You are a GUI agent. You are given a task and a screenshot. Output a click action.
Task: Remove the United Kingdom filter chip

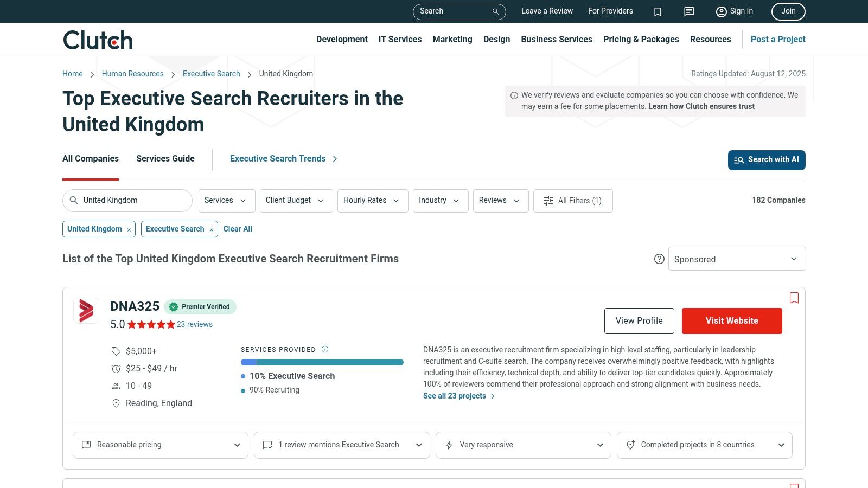pos(129,230)
